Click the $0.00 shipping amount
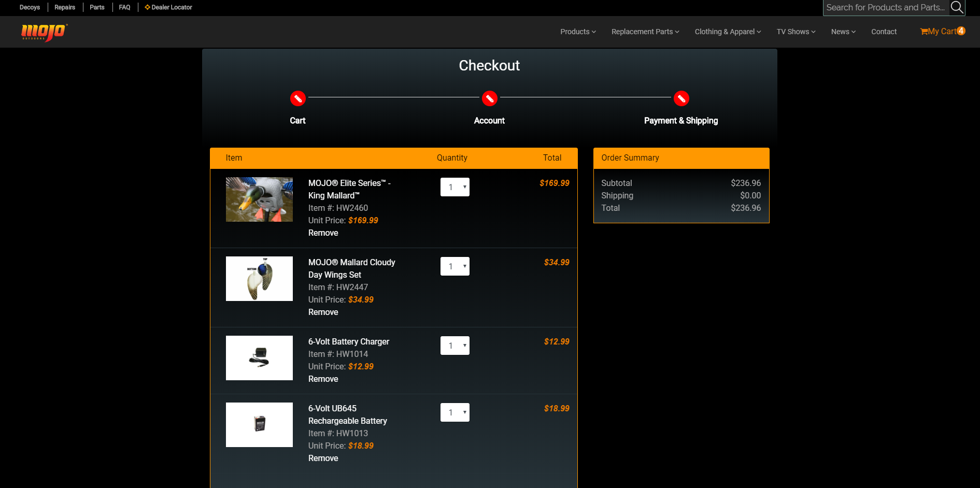 click(750, 196)
